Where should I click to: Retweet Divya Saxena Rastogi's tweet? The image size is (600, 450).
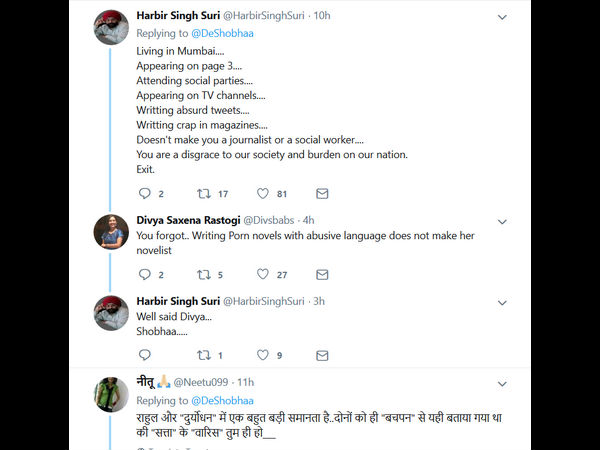pos(204,274)
